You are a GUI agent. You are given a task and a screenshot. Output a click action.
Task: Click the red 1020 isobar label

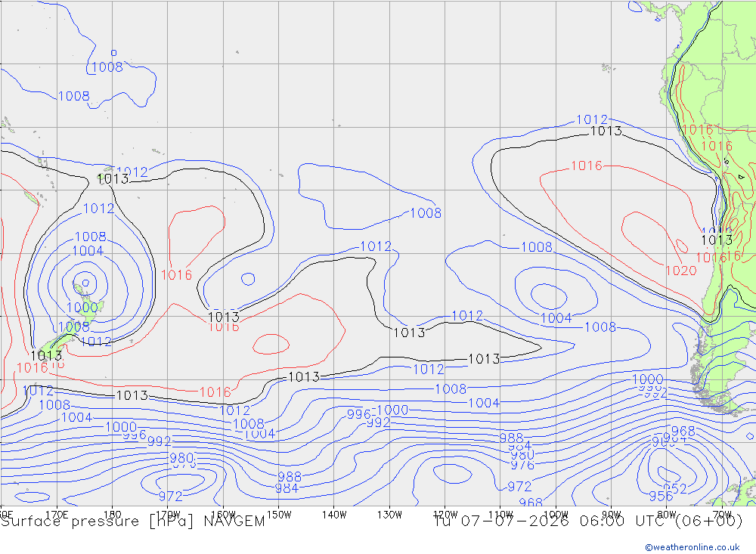pos(681,271)
